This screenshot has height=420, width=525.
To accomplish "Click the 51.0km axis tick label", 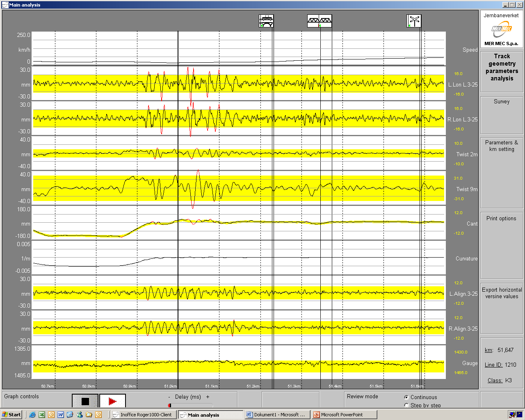I will point(171,386).
